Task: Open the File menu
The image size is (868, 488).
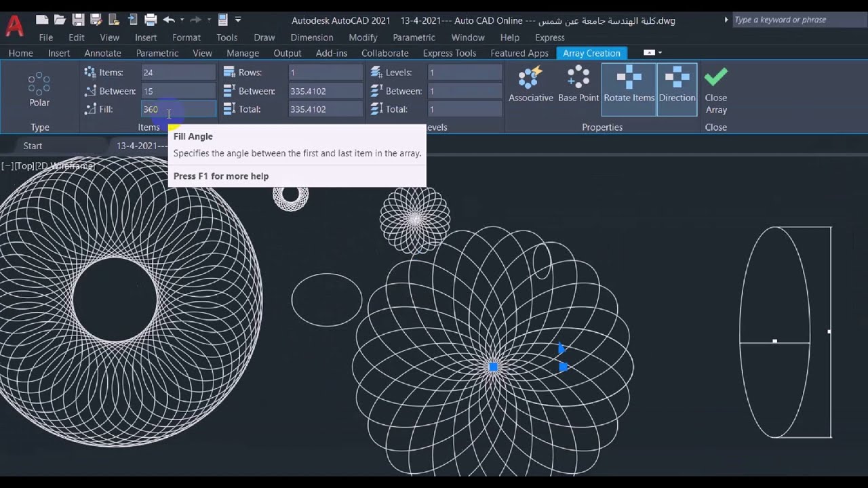Action: 46,37
